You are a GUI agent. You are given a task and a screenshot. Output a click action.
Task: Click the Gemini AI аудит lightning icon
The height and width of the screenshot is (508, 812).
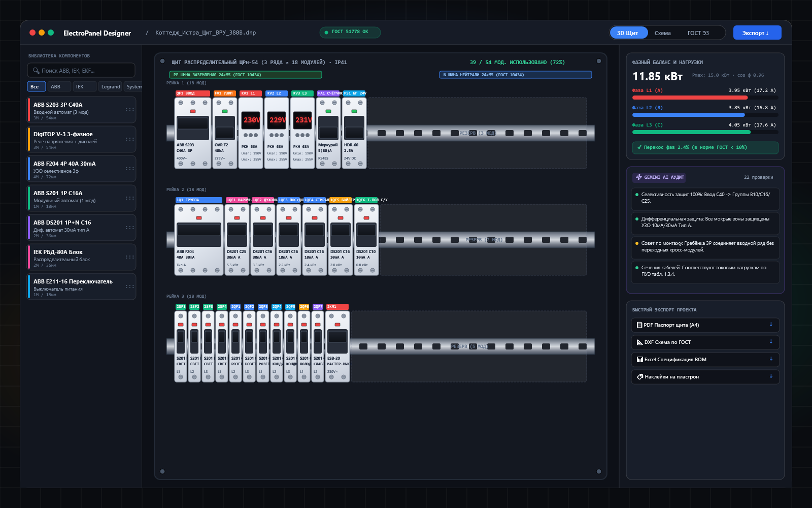point(639,177)
